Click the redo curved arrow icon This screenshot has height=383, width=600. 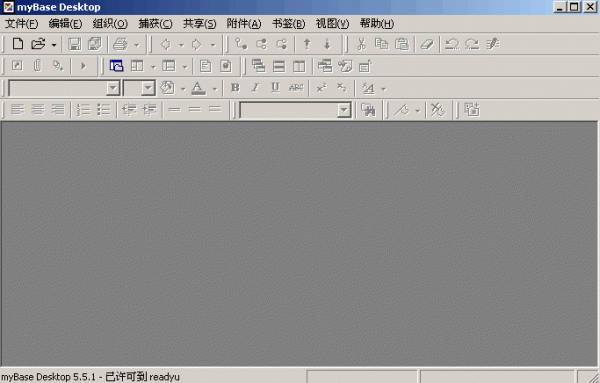pos(472,44)
